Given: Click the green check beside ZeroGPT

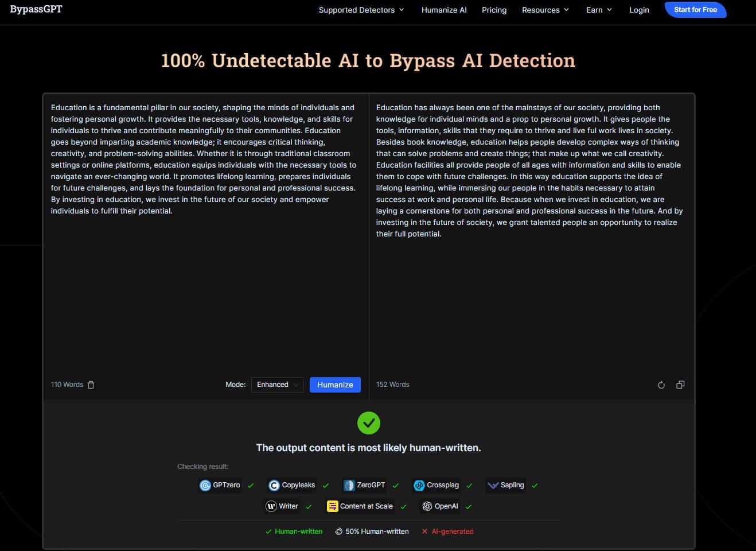Looking at the screenshot, I should pos(396,486).
